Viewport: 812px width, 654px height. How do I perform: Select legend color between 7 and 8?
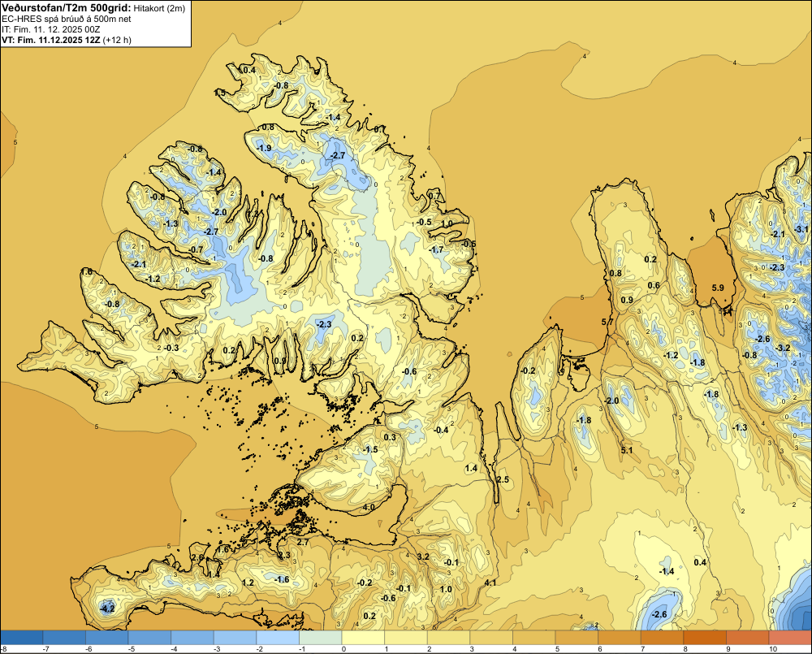[x=663, y=638]
